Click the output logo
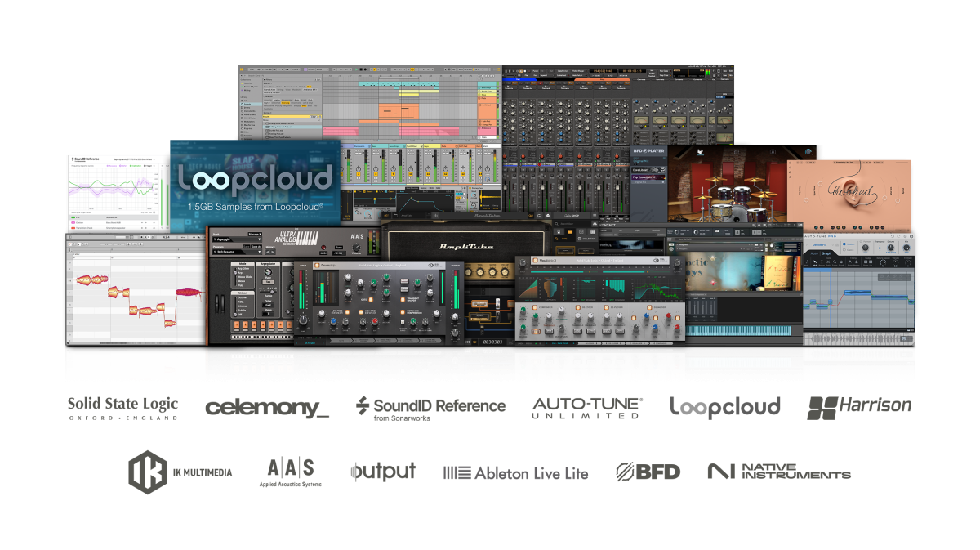Screen dimensions: 980x550 pos(383,471)
